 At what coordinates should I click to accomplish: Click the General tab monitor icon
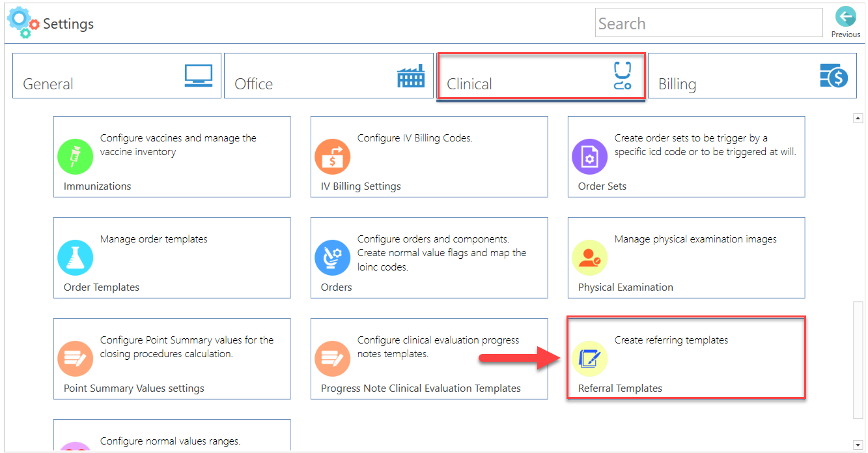[x=199, y=76]
